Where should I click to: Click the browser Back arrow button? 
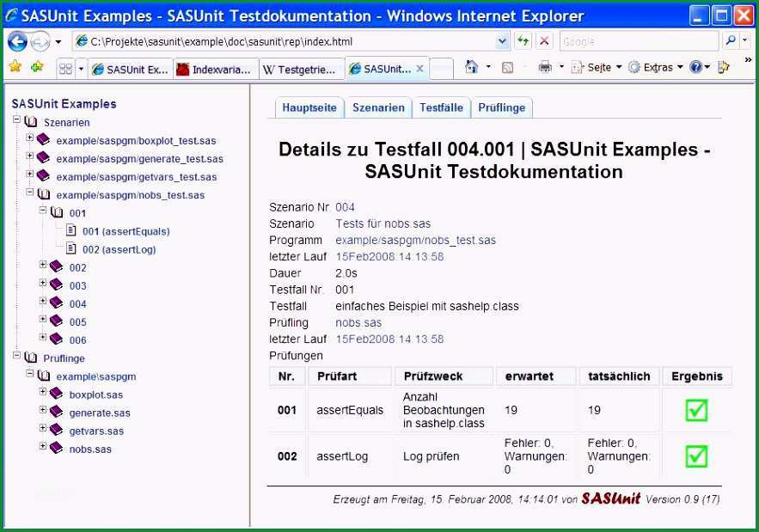click(x=17, y=41)
